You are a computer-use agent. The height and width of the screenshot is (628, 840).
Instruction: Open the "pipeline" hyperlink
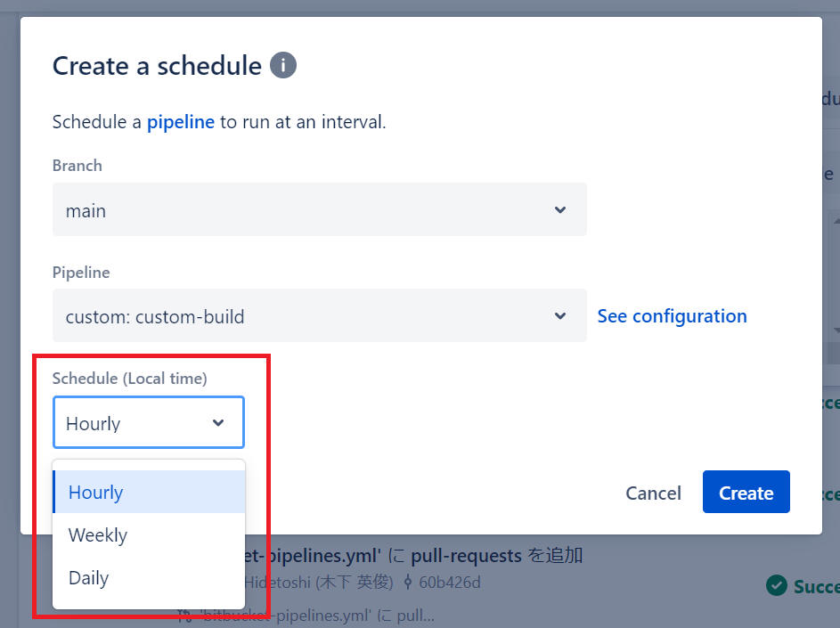click(180, 122)
